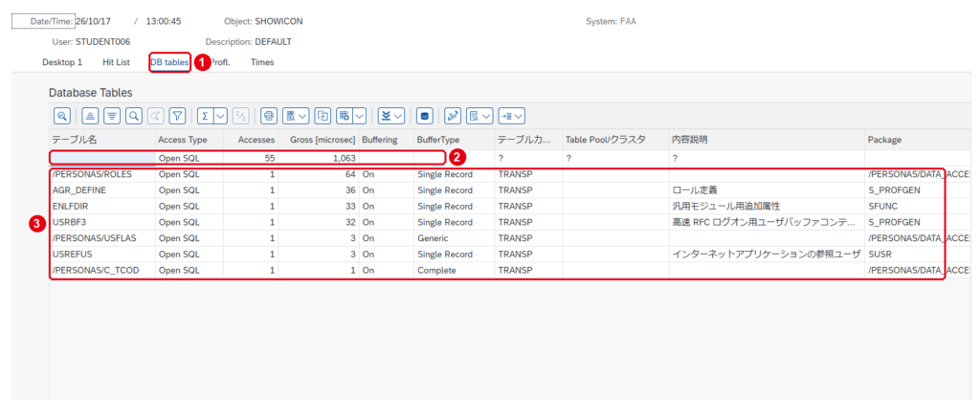Click the Access Type column header

point(189,140)
